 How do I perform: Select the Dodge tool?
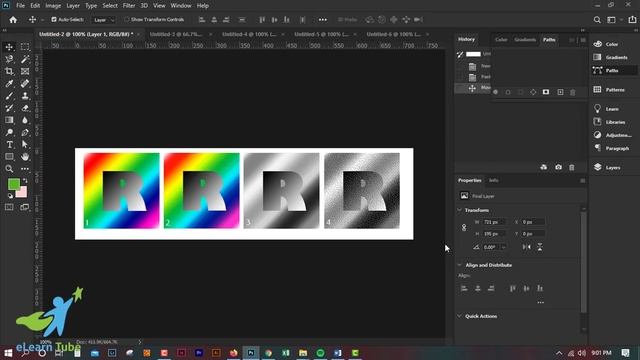click(9, 132)
